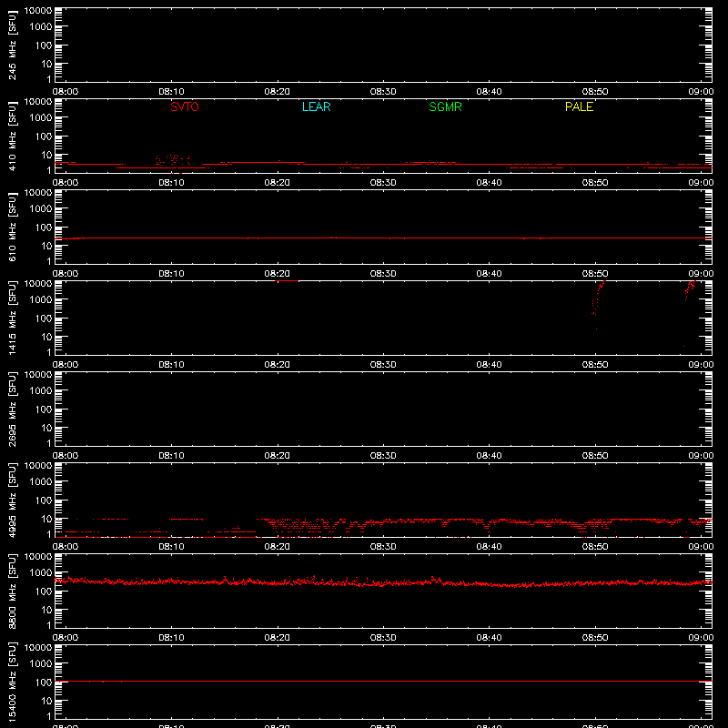Image resolution: width=728 pixels, height=728 pixels.
Task: Click the 1000 y-axis value of 8800 MHz panel
Action: point(40,573)
